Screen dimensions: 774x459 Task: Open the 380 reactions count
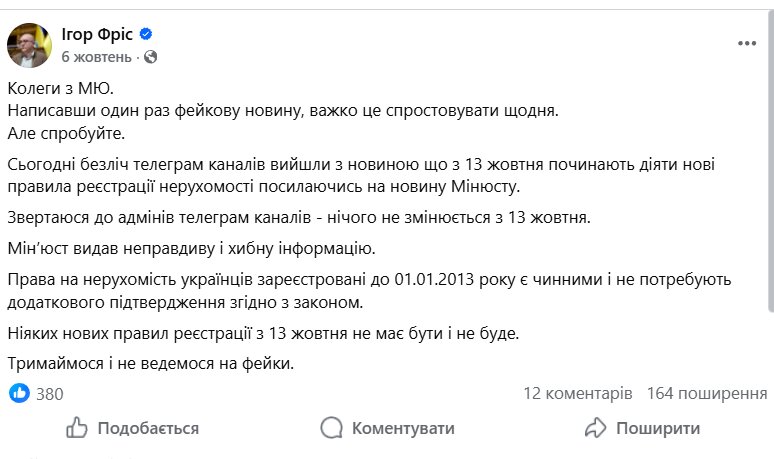click(50, 394)
